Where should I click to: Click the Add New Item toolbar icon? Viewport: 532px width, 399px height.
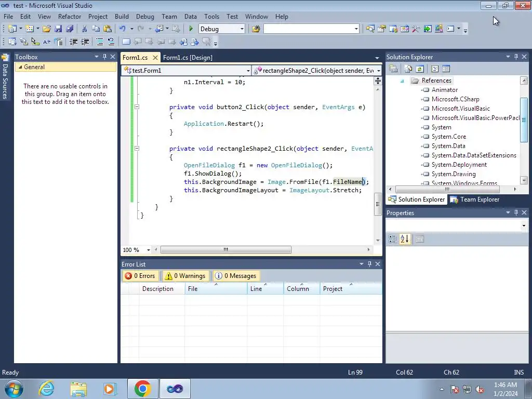30,29
